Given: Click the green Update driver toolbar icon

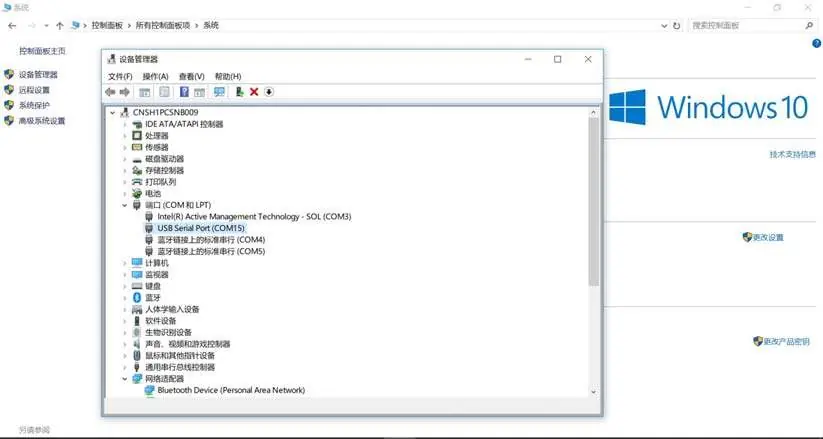Looking at the screenshot, I should (x=239, y=92).
